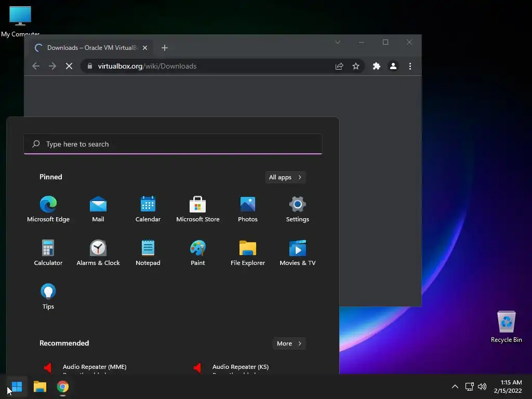Go forward in Chrome
Image resolution: width=532 pixels, height=399 pixels.
click(x=52, y=66)
